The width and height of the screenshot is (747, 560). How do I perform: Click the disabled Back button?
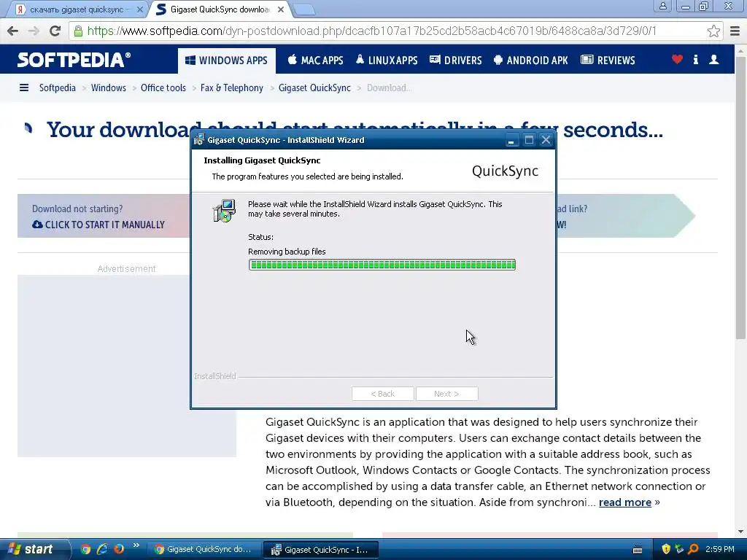382,394
